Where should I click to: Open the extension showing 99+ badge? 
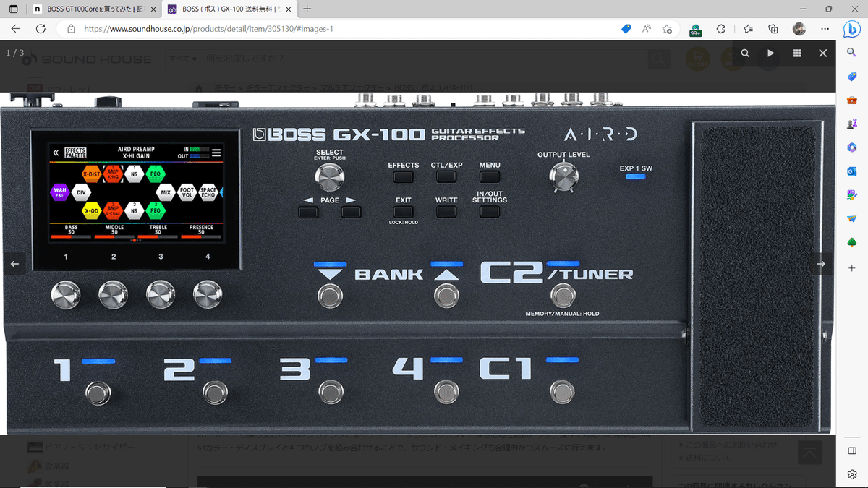point(695,29)
